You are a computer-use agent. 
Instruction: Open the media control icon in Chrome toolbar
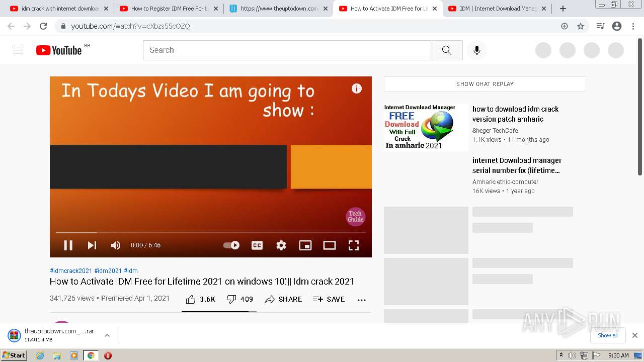600,26
